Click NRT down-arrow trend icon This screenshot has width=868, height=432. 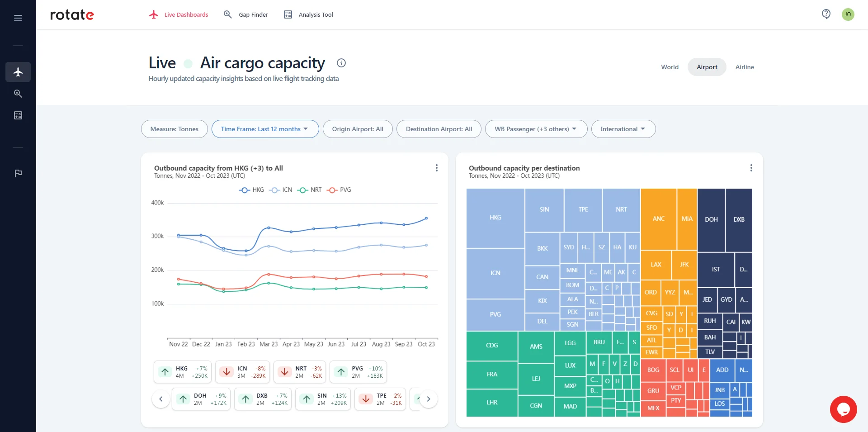pyautogui.click(x=284, y=372)
